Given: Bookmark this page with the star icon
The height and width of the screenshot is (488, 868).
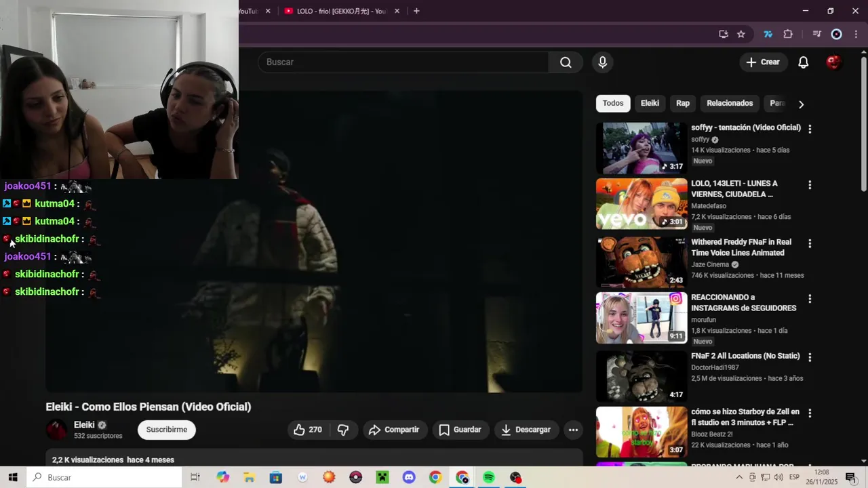Looking at the screenshot, I should tap(741, 34).
